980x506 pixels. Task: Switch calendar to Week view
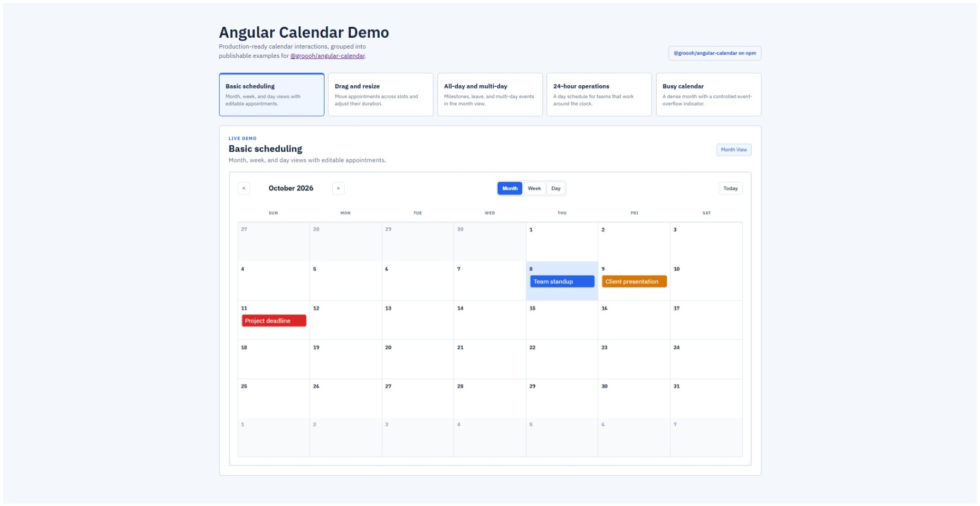[534, 188]
